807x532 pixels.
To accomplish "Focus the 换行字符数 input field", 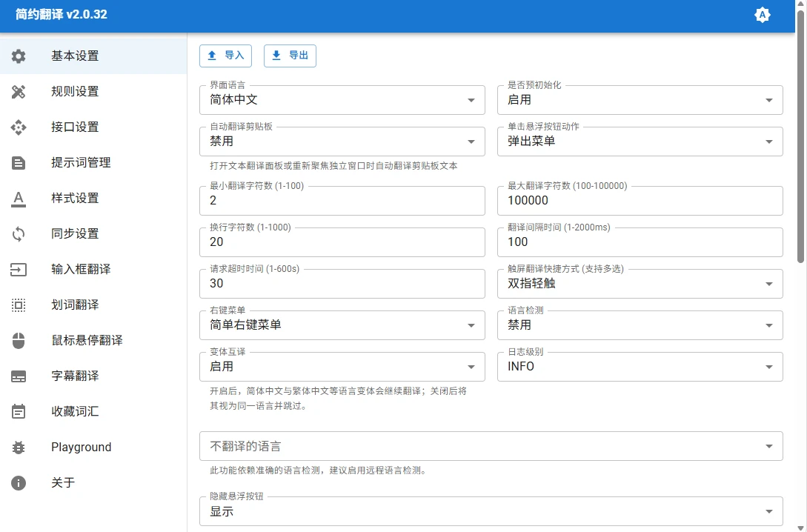I will (x=342, y=242).
